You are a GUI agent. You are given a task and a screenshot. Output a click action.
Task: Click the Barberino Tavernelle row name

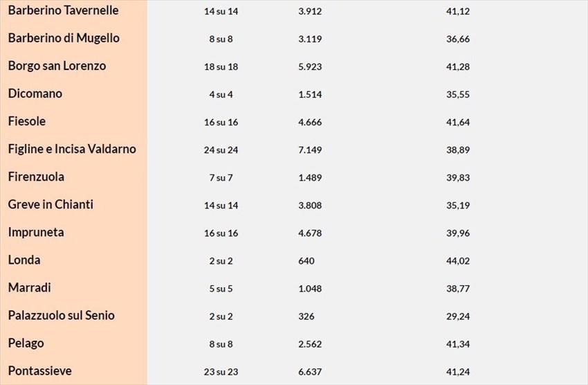(x=63, y=10)
